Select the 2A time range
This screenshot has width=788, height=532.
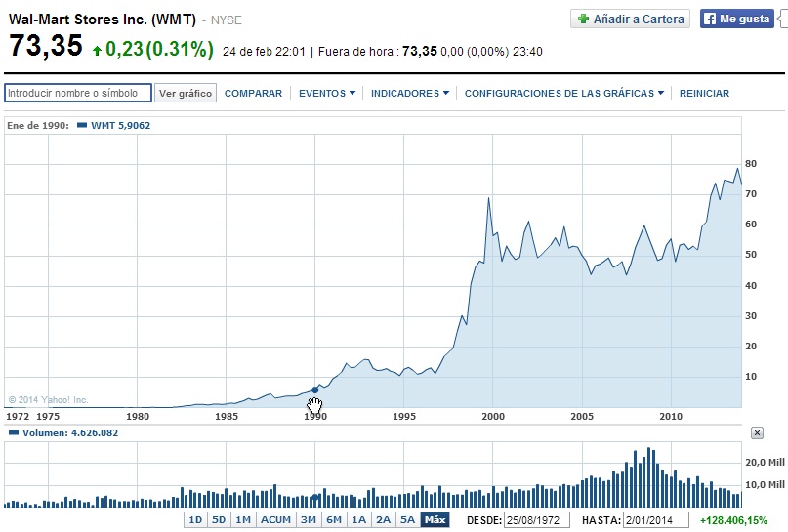tap(383, 520)
